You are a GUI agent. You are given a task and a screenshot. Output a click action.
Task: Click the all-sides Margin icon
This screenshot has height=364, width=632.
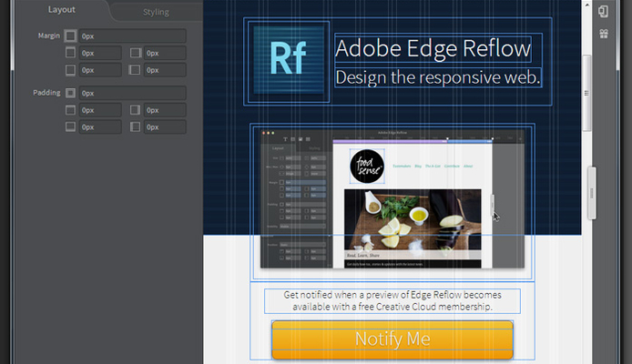pyautogui.click(x=70, y=35)
